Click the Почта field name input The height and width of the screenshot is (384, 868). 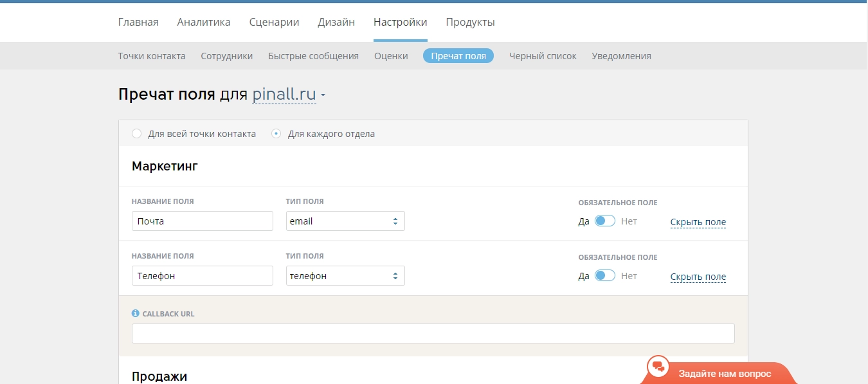[202, 221]
